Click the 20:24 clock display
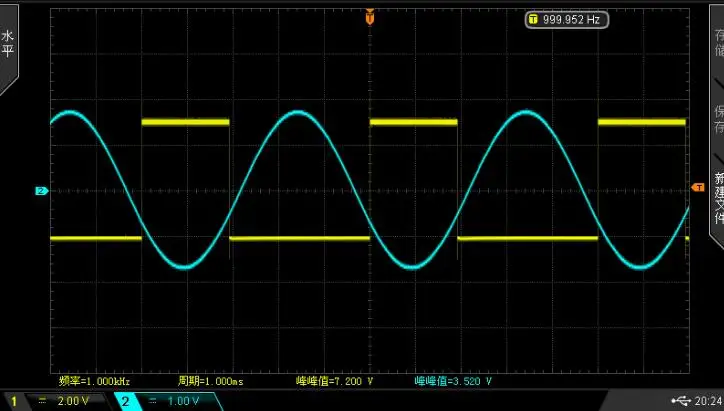The height and width of the screenshot is (411, 724). pyautogui.click(x=708, y=401)
